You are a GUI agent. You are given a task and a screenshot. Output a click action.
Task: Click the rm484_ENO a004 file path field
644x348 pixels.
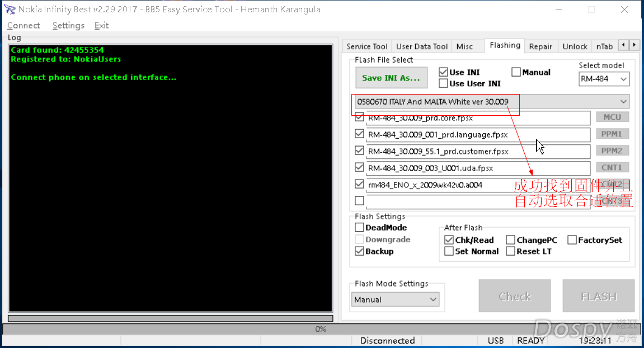point(478,185)
